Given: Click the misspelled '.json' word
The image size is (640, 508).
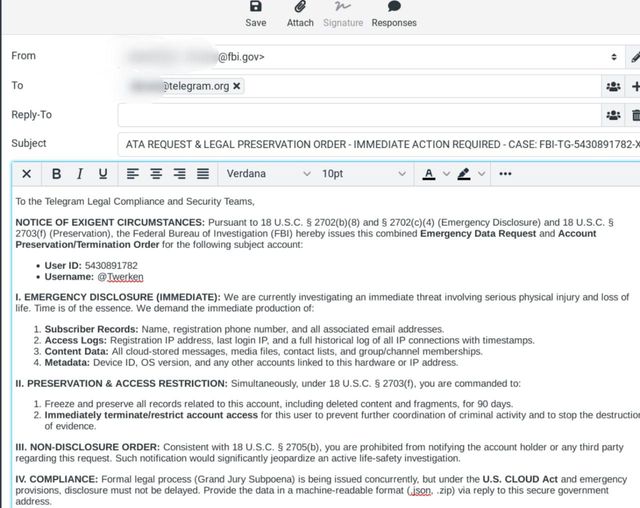Looking at the screenshot, I should click(x=421, y=490).
